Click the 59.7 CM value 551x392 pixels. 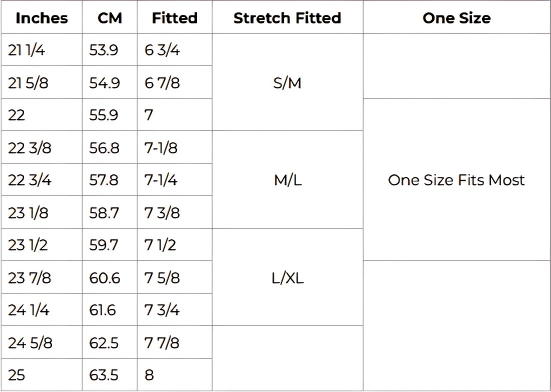(x=110, y=245)
